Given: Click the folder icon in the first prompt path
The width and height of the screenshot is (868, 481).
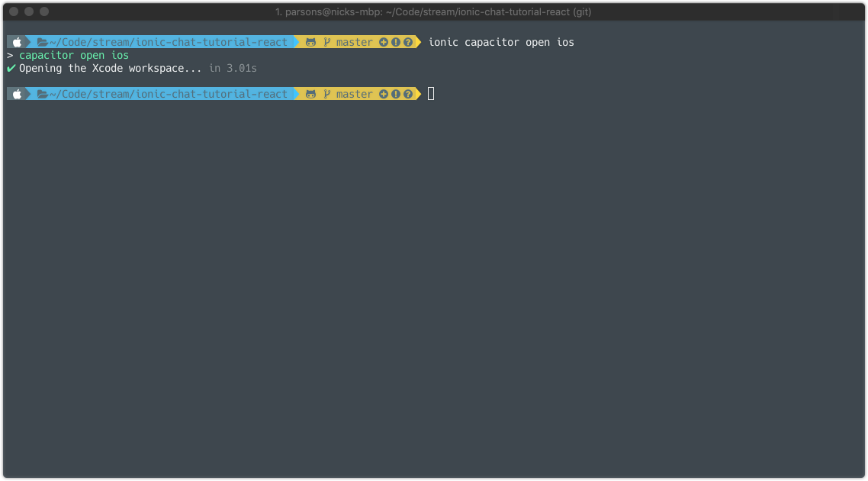Looking at the screenshot, I should [42, 42].
